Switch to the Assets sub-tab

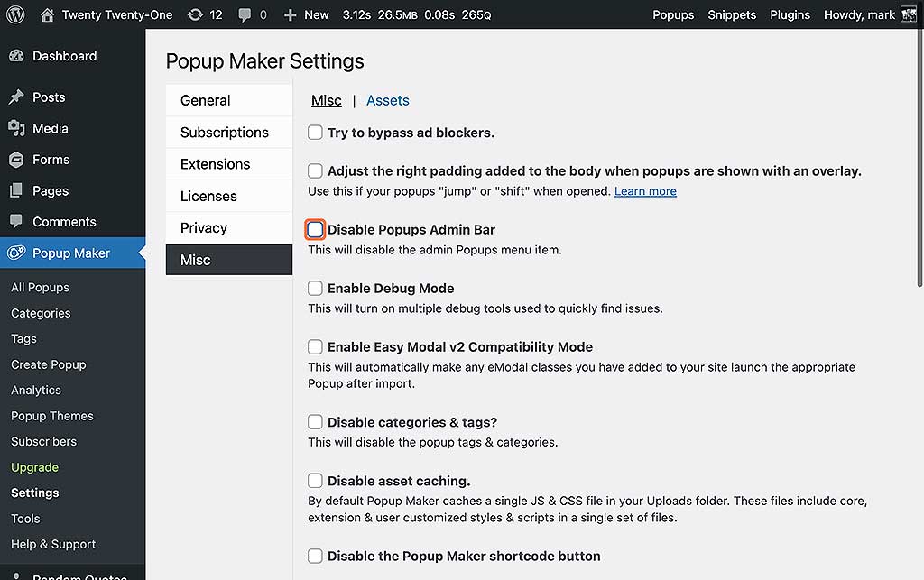tap(388, 101)
